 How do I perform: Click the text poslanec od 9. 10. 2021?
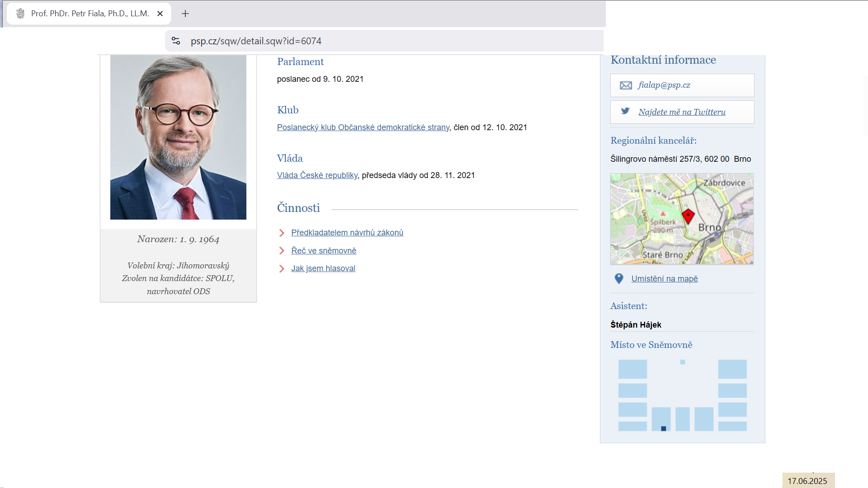click(x=320, y=79)
